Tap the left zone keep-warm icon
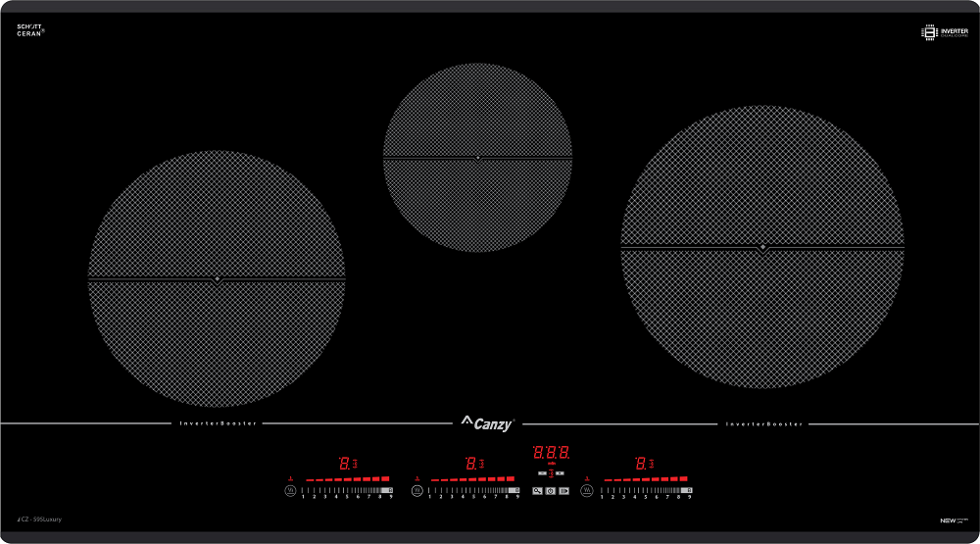The width and height of the screenshot is (980, 544). [x=290, y=491]
